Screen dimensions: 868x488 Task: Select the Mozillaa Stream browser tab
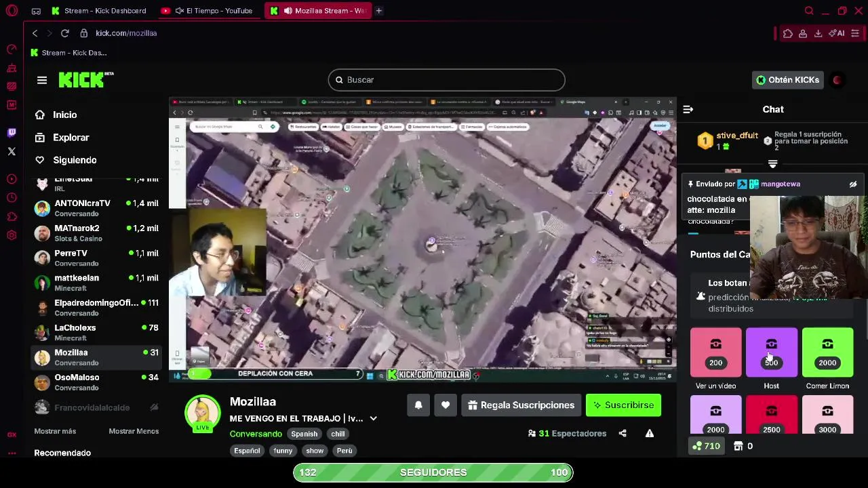coord(319,11)
